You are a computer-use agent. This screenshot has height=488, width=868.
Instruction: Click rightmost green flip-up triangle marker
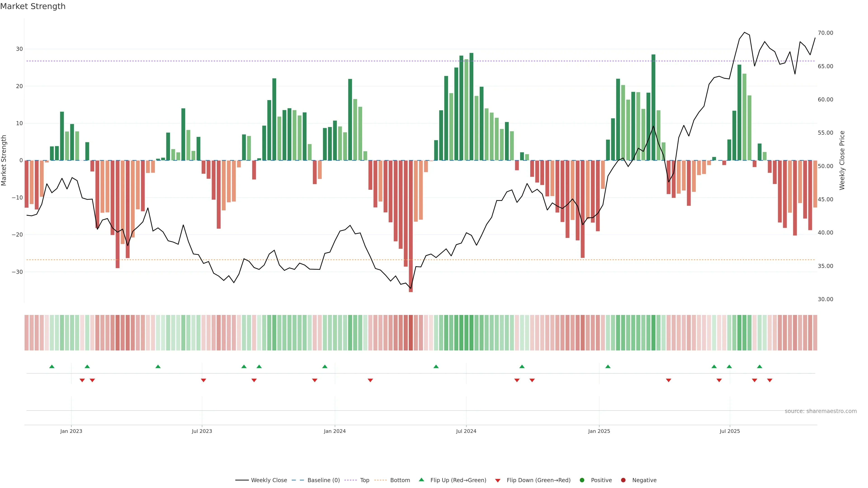coord(759,366)
